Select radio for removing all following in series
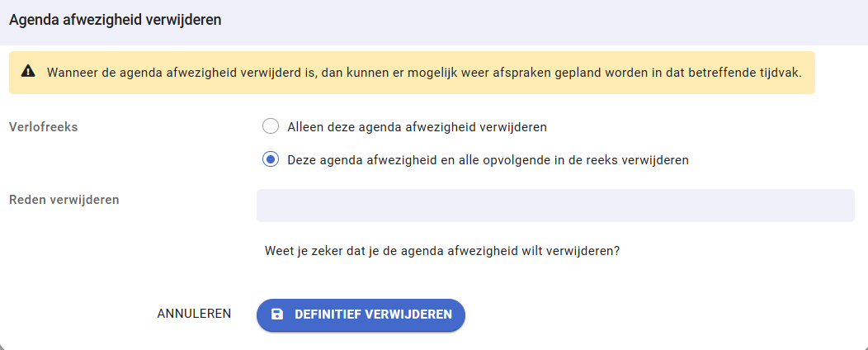The width and height of the screenshot is (868, 350). tap(270, 160)
